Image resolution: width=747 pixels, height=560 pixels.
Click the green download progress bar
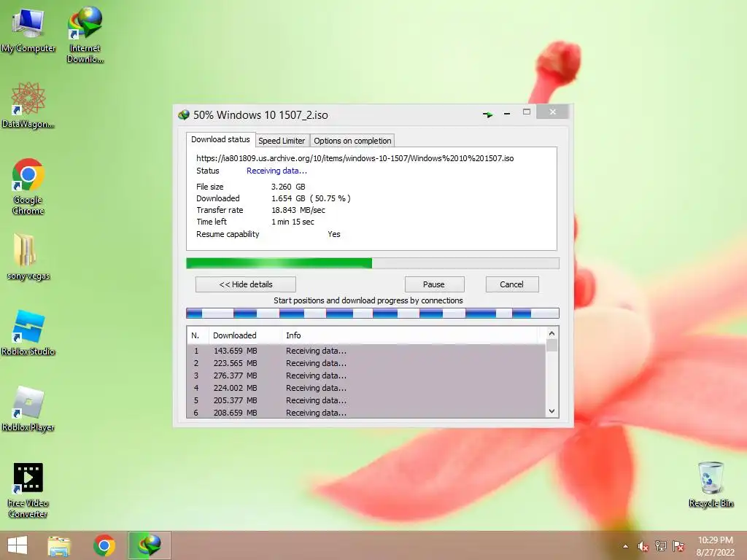[x=373, y=263]
